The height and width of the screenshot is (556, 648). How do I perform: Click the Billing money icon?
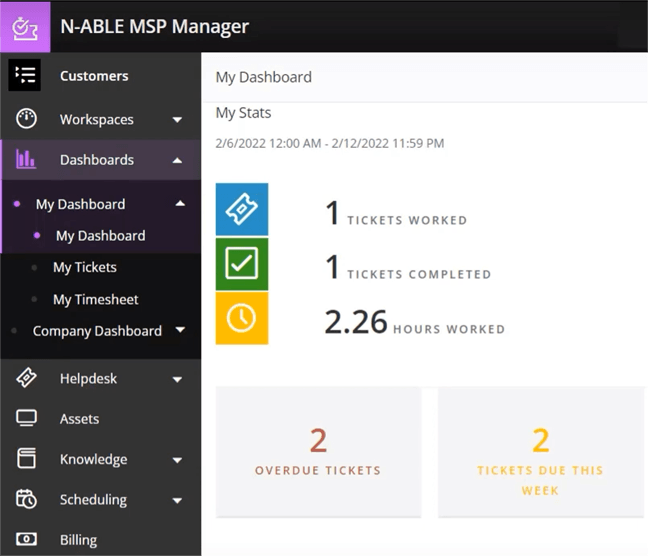pos(26,539)
